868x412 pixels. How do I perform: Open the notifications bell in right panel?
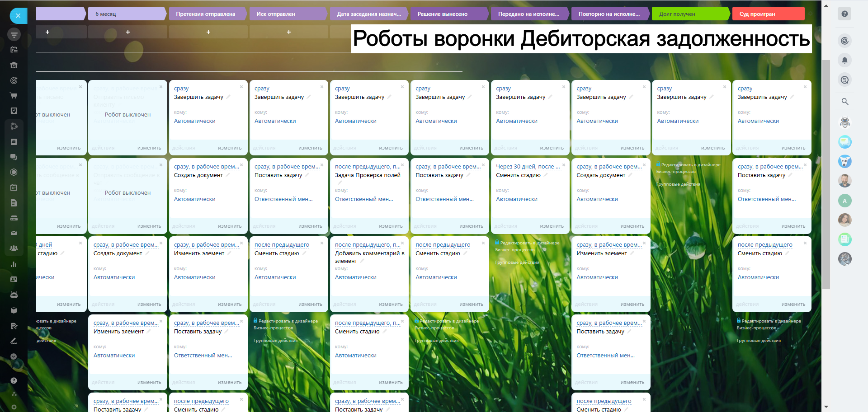click(x=844, y=60)
